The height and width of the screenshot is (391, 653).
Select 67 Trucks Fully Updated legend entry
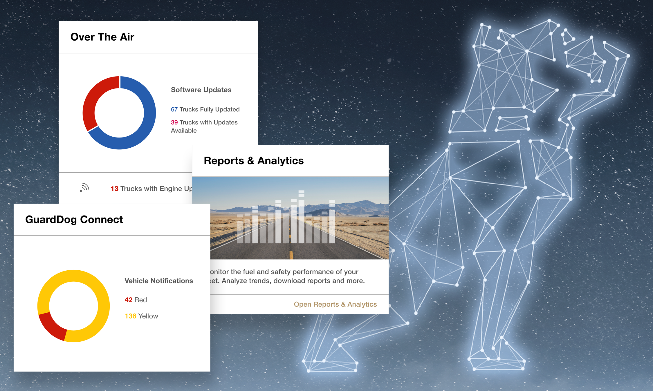click(205, 110)
